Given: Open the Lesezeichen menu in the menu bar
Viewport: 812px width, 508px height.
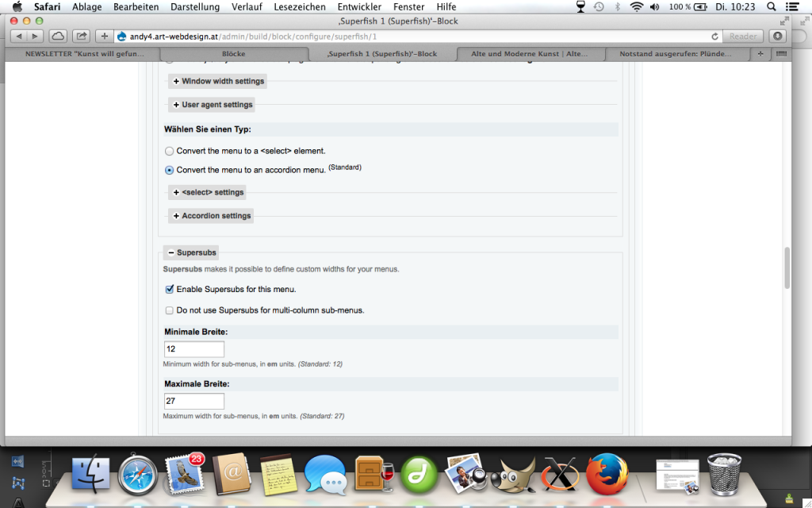Looking at the screenshot, I should click(299, 6).
